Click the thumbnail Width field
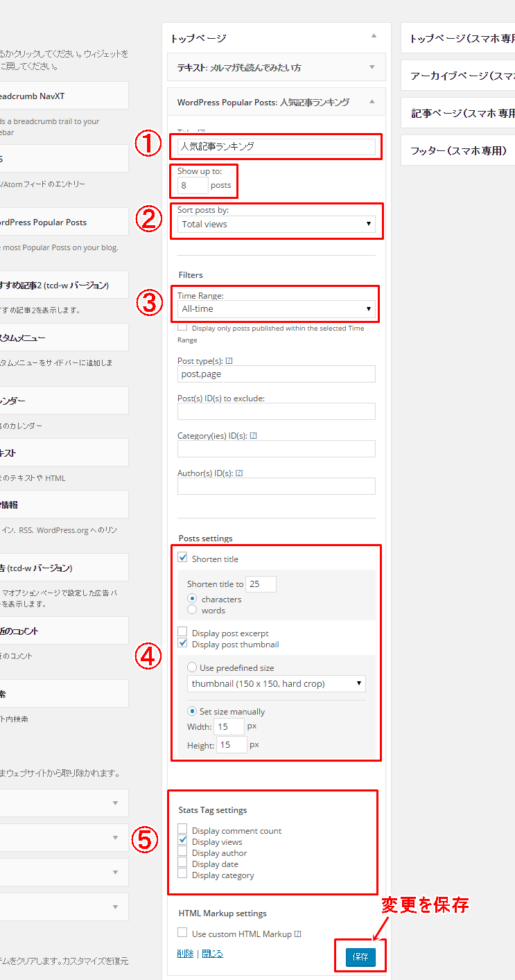The height and width of the screenshot is (980, 515). pos(229,726)
